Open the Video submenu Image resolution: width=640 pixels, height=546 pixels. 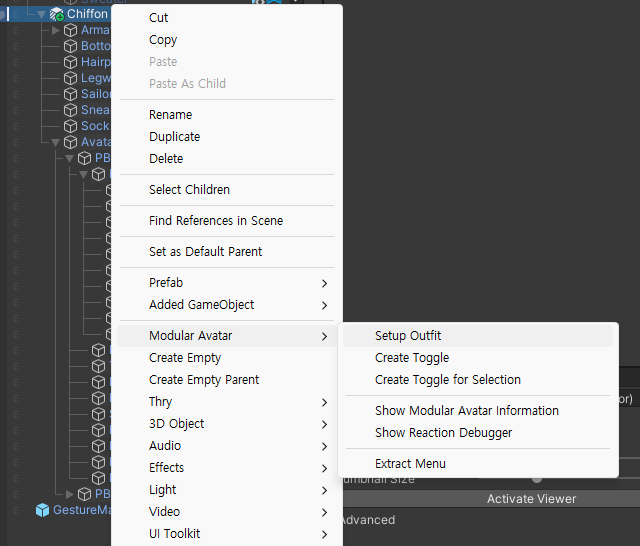coord(227,512)
